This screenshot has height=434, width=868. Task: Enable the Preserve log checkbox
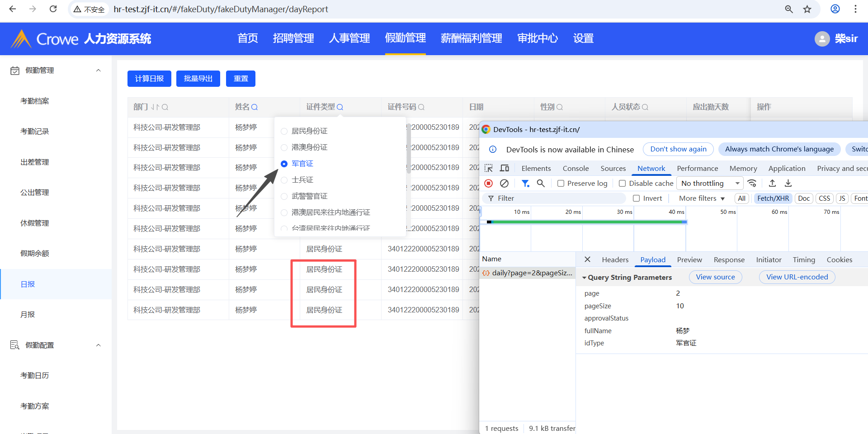point(561,184)
